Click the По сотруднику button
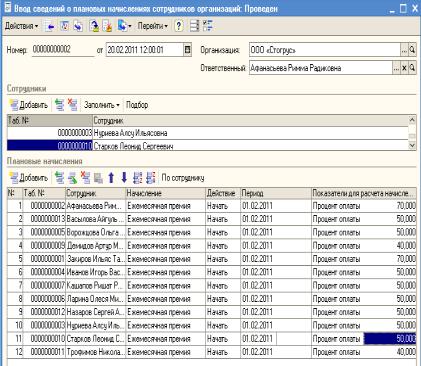The image size is (421, 366). pyautogui.click(x=183, y=178)
